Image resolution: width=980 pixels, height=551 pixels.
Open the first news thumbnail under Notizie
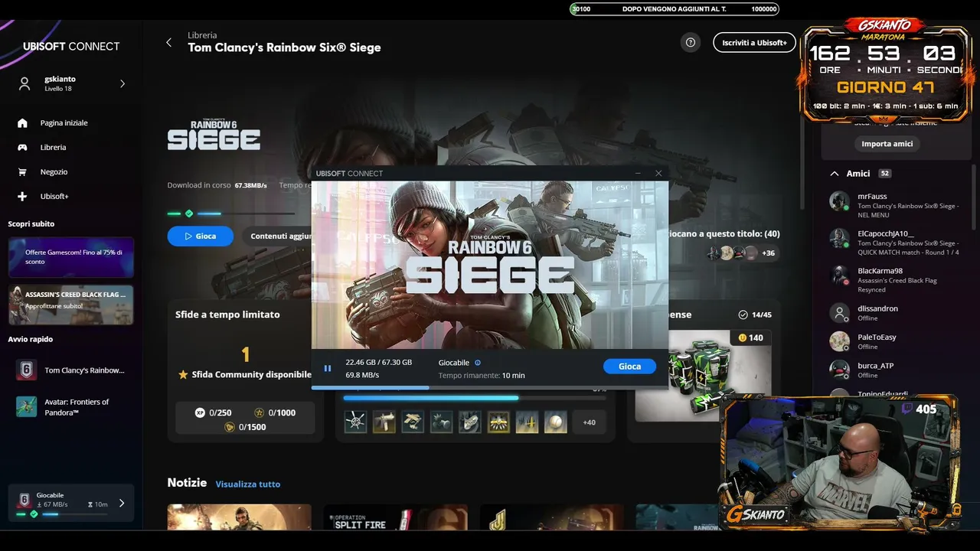click(239, 517)
